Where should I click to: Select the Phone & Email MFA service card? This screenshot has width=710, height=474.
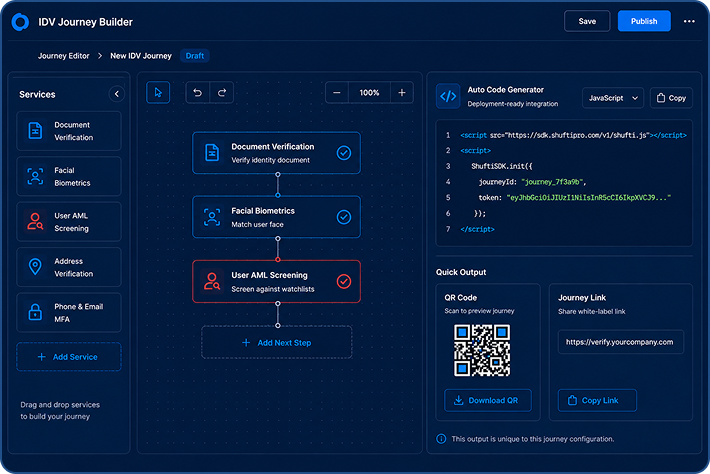point(69,312)
